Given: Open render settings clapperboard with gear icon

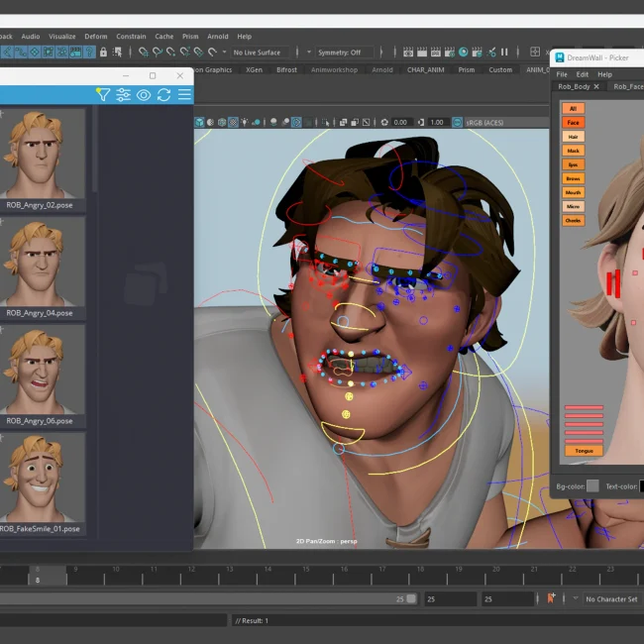Looking at the screenshot, I should [450, 53].
